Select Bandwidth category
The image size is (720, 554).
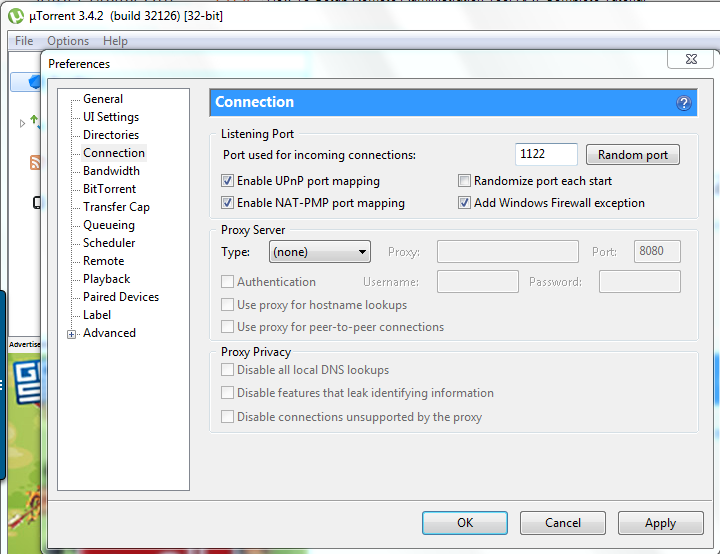(x=111, y=171)
